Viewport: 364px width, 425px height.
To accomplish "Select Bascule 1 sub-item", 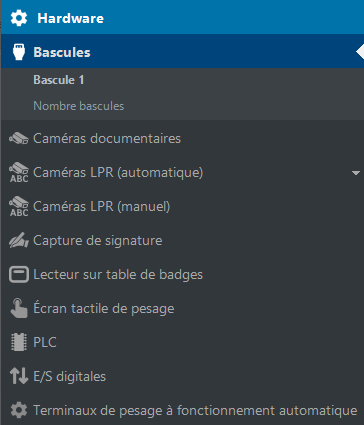I will (x=59, y=80).
